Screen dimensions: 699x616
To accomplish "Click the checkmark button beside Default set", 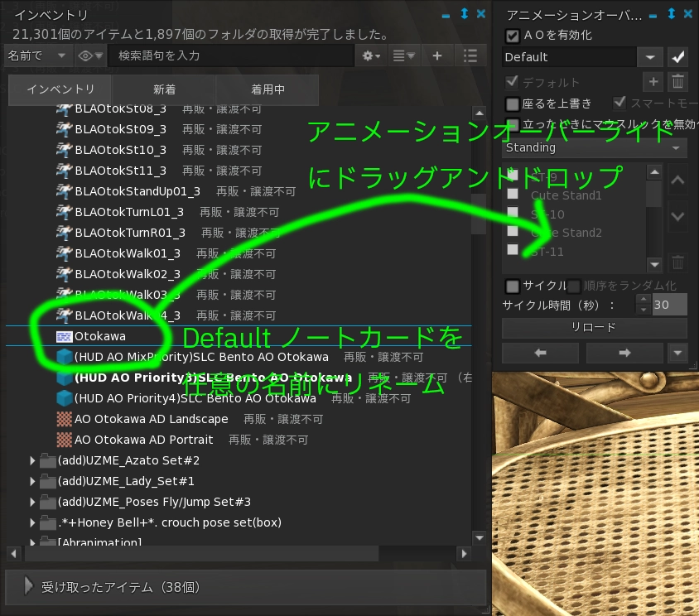I will (677, 57).
